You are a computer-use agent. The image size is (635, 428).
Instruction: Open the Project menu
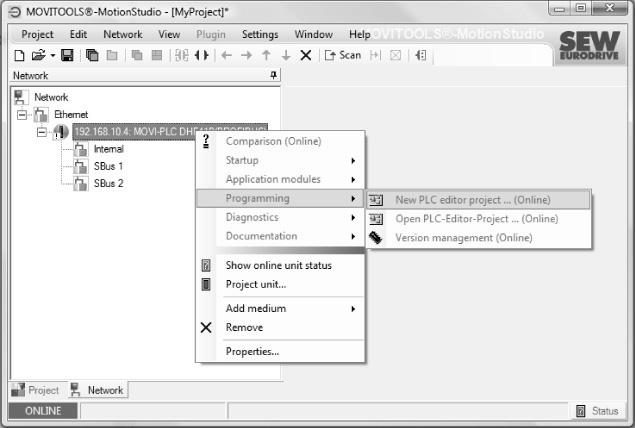click(37, 34)
